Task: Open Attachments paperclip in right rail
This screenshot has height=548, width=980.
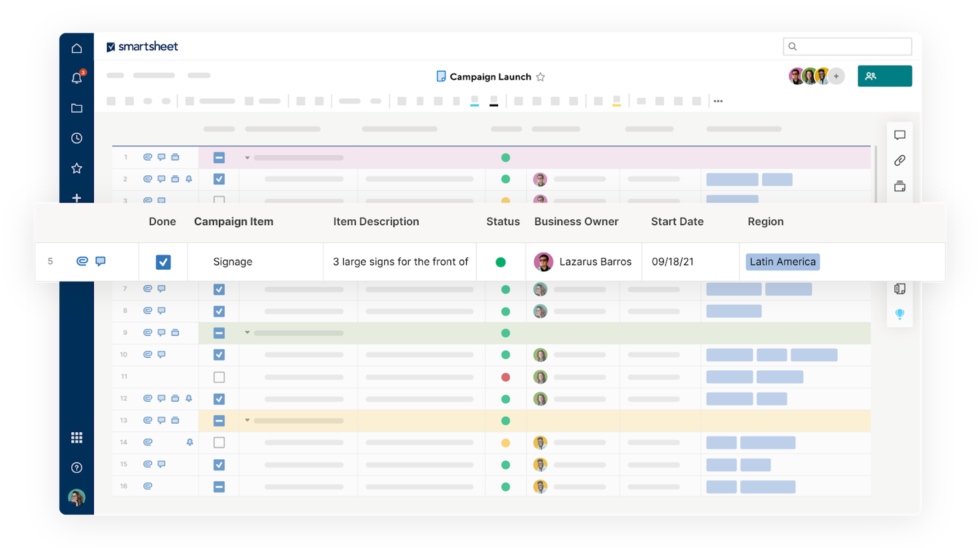Action: tap(899, 160)
